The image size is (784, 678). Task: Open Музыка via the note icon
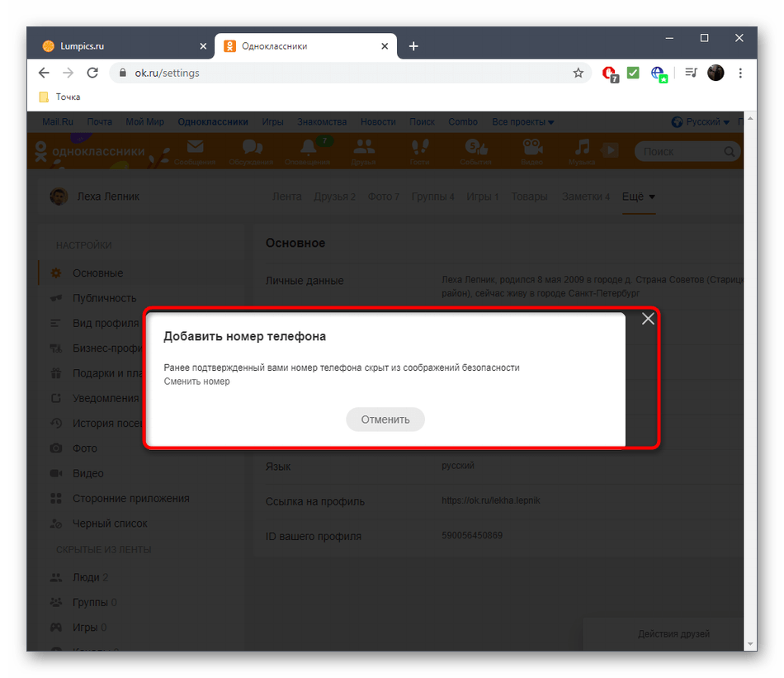(x=583, y=149)
